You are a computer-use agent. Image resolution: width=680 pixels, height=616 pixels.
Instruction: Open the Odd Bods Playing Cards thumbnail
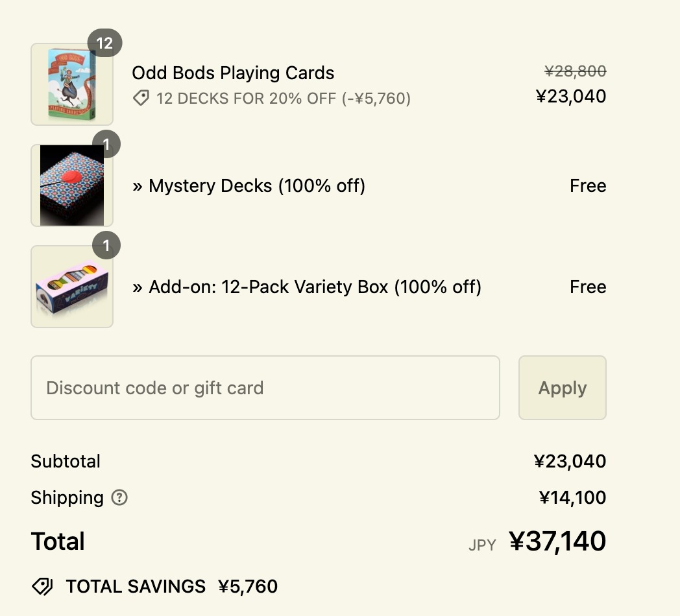72,84
